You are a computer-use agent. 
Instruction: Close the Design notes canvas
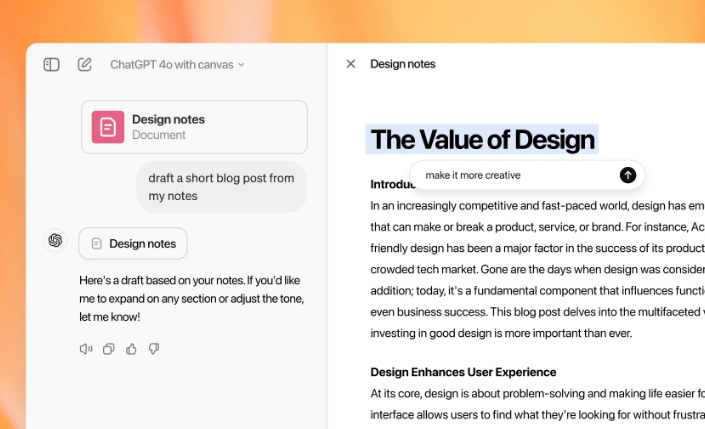(x=350, y=64)
